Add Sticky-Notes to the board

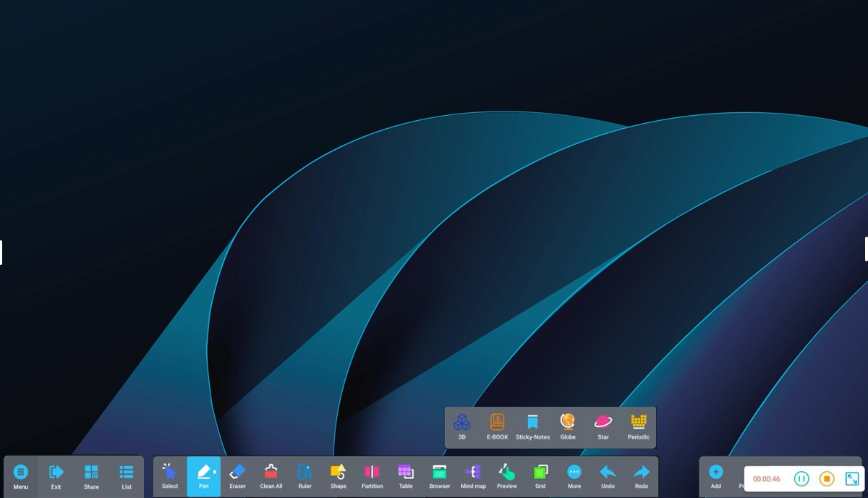coord(532,426)
